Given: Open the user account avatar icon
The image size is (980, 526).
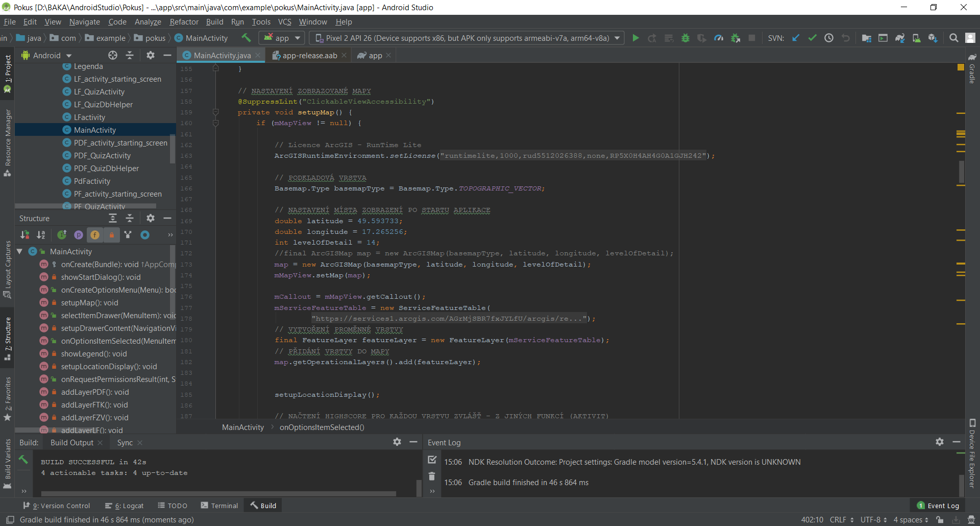Looking at the screenshot, I should coord(970,38).
